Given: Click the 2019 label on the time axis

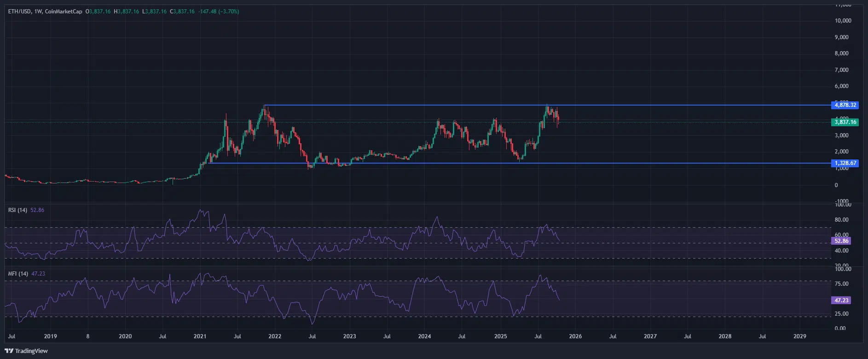Looking at the screenshot, I should click(50, 336).
